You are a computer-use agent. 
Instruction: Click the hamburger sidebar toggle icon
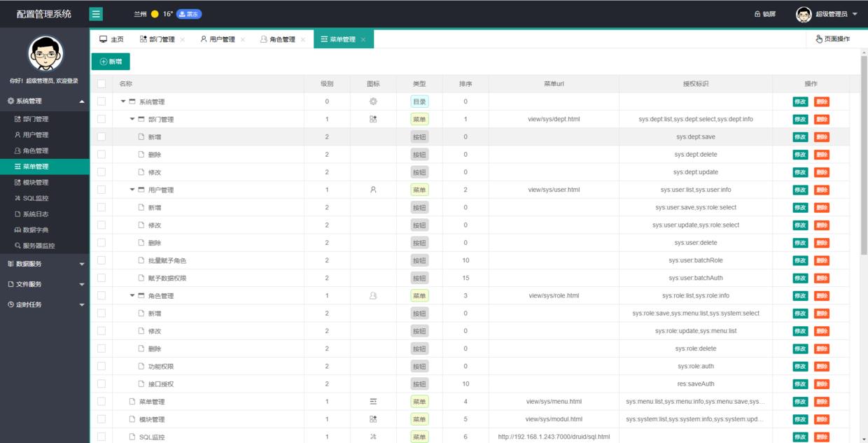[96, 14]
